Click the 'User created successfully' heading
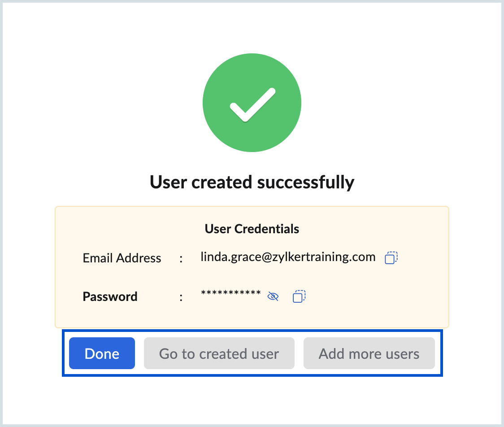Screen dimensions: 504x427 point(252,182)
